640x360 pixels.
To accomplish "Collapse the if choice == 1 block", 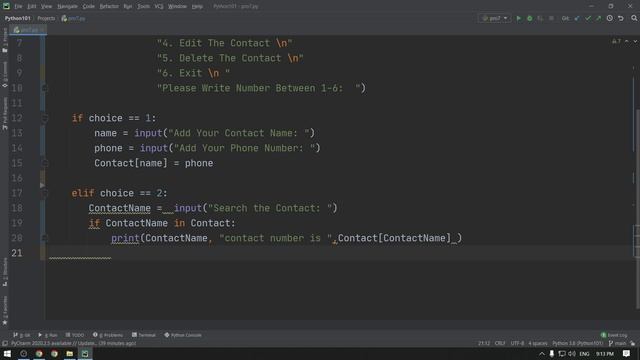I will 44,118.
